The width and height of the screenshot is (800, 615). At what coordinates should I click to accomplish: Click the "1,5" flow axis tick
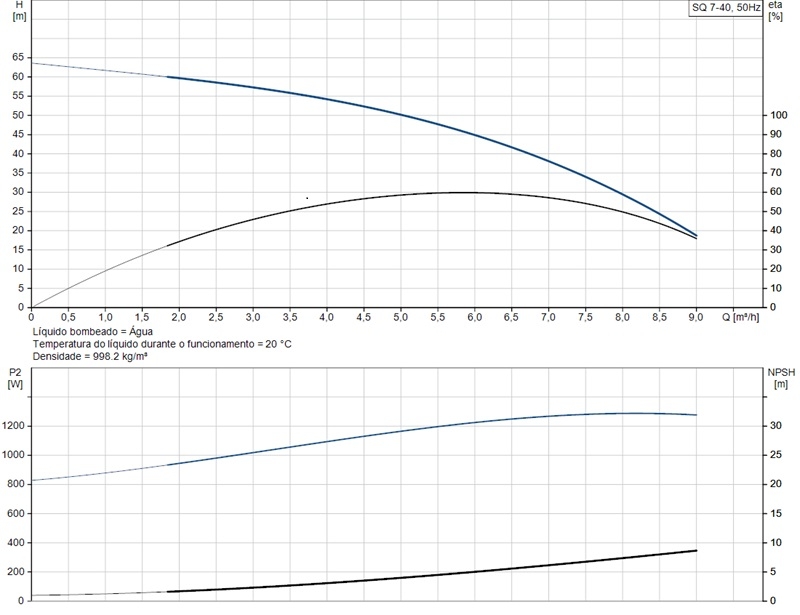[x=142, y=317]
